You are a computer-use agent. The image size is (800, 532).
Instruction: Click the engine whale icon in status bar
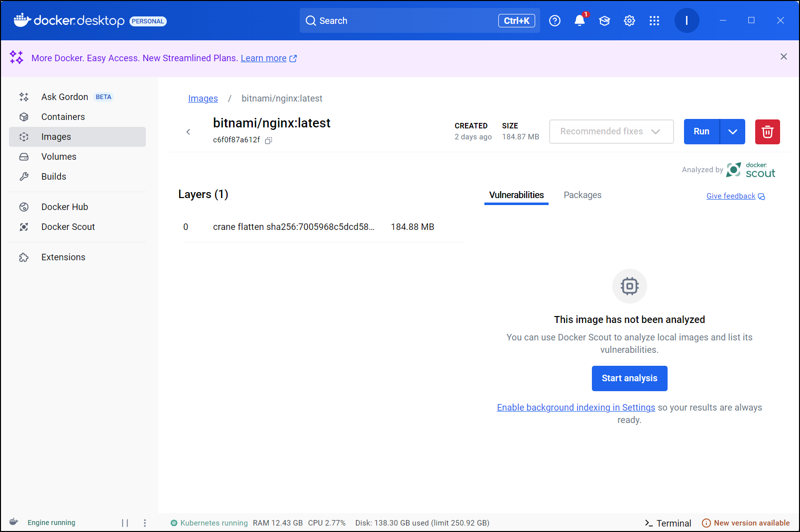click(14, 522)
